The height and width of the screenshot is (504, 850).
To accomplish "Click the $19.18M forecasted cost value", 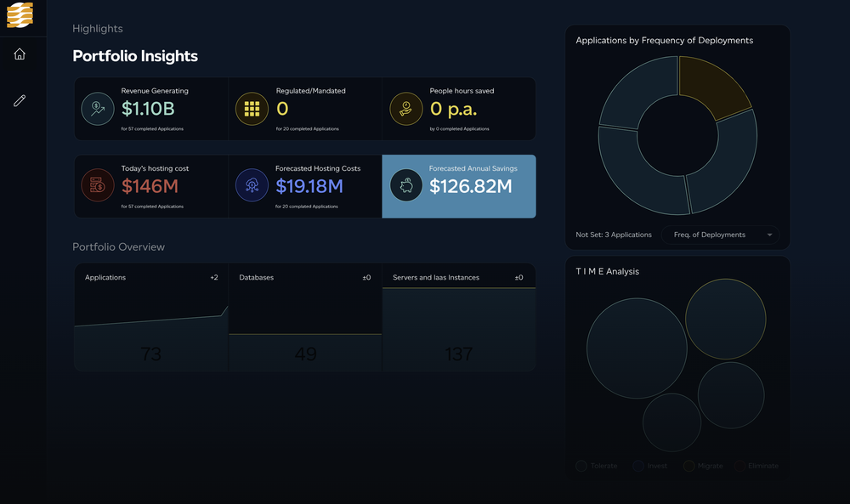I will click(309, 186).
